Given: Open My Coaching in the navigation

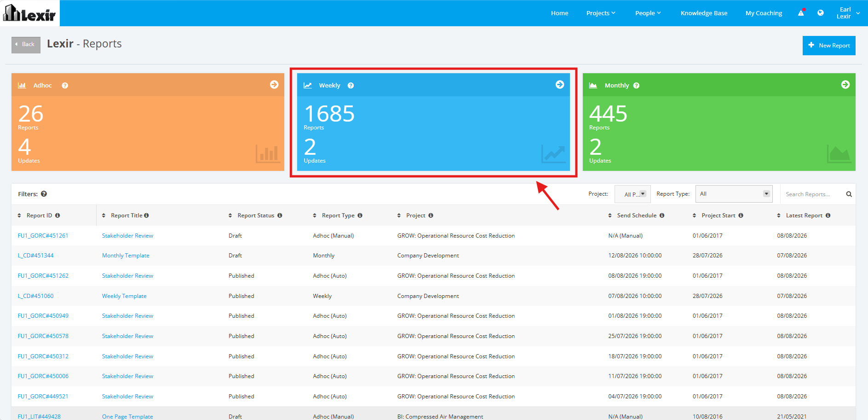Looking at the screenshot, I should (764, 13).
